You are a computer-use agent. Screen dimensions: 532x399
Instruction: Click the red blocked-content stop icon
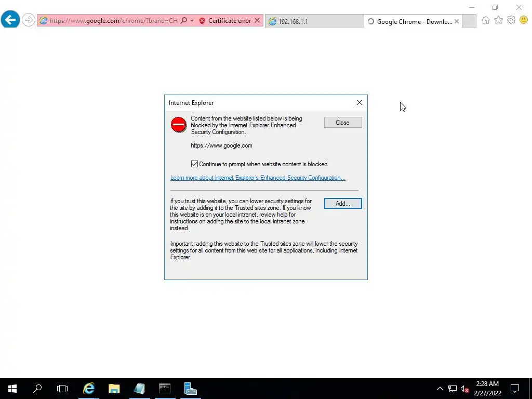179,125
